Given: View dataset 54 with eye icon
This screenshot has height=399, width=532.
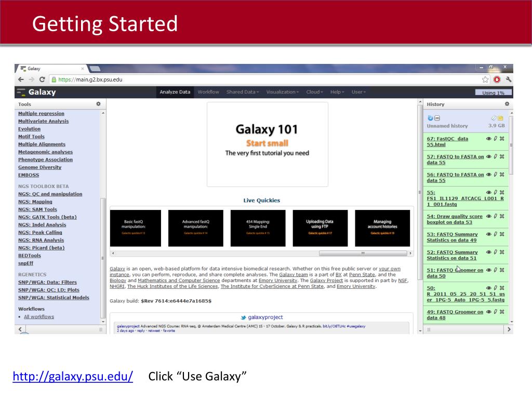Looking at the screenshot, I should point(488,216).
